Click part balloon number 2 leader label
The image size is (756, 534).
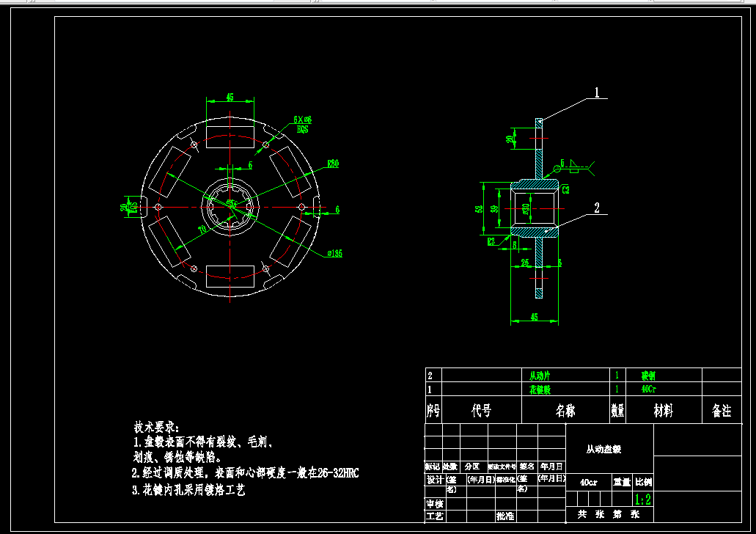tap(597, 208)
